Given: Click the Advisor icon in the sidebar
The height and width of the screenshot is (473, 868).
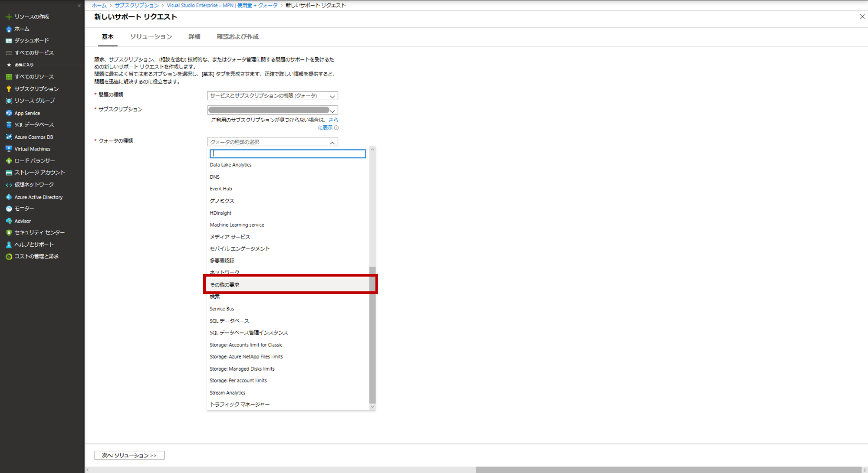Looking at the screenshot, I should click(9, 221).
